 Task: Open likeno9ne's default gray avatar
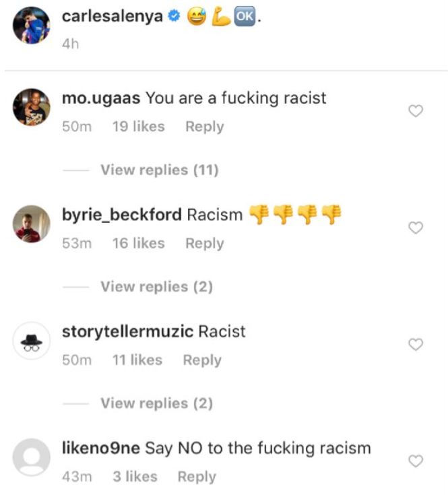pos(31,457)
